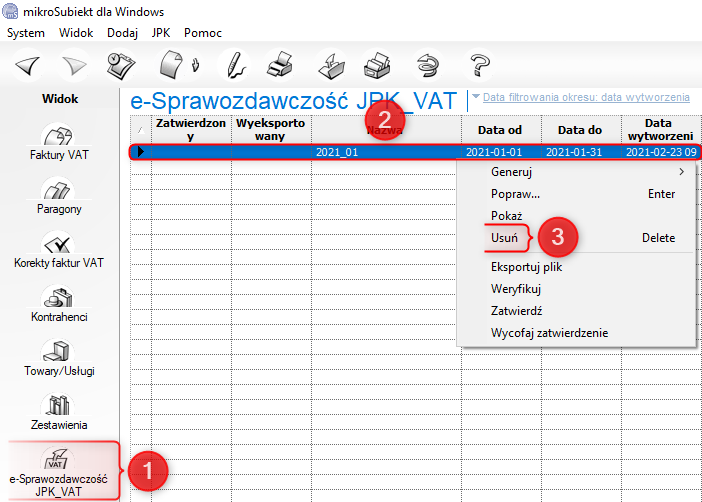
Task: Open the filter dropdown arrow near title
Action: coord(476,96)
